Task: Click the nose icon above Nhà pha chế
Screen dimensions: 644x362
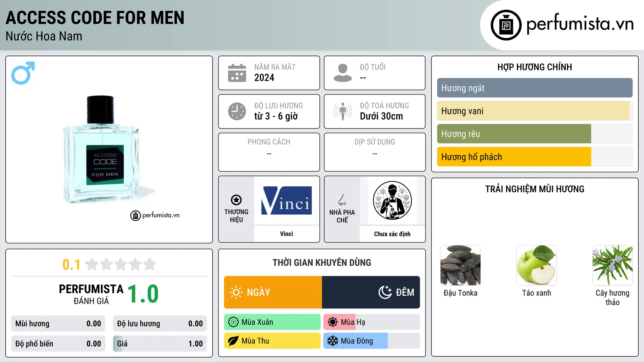Action: (x=342, y=200)
